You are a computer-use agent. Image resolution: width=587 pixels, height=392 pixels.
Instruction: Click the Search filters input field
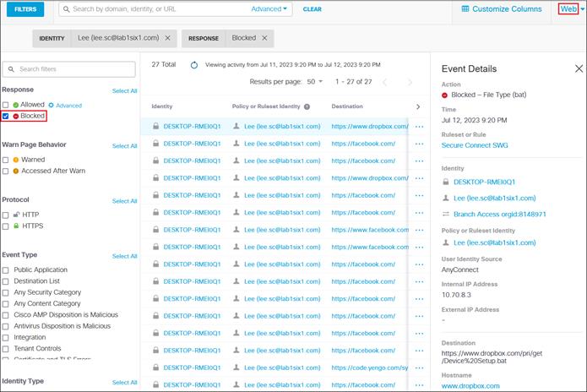point(69,69)
